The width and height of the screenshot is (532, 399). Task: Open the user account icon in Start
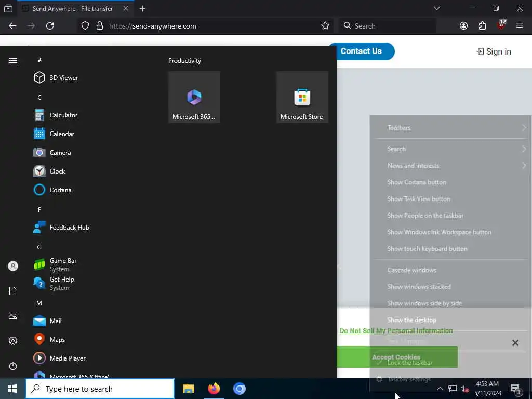(13, 266)
